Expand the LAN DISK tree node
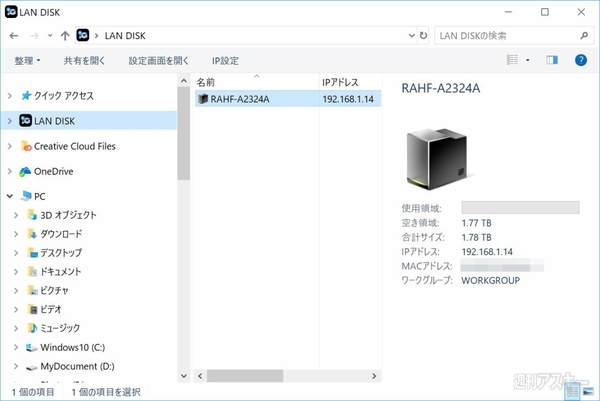The image size is (600, 401). click(10, 121)
